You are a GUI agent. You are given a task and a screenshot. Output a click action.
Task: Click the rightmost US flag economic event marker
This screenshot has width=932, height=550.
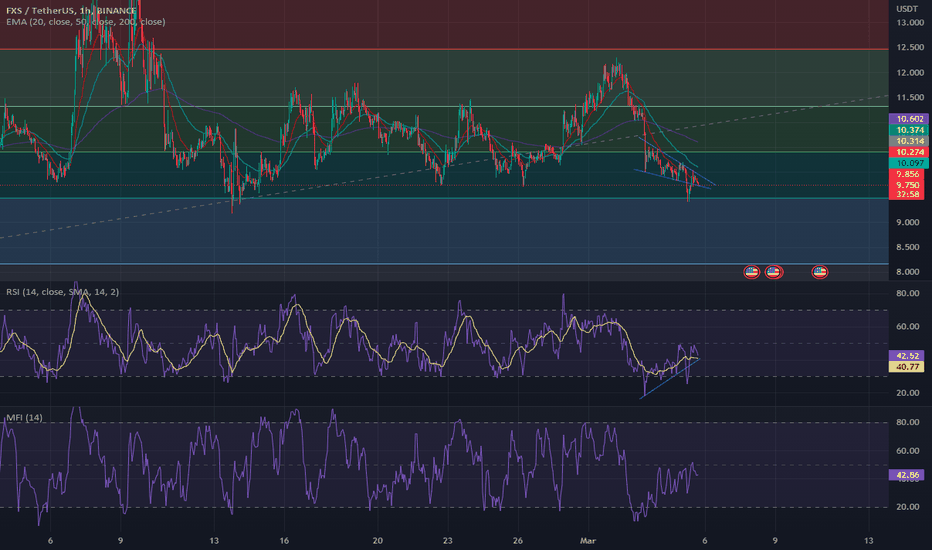point(820,272)
